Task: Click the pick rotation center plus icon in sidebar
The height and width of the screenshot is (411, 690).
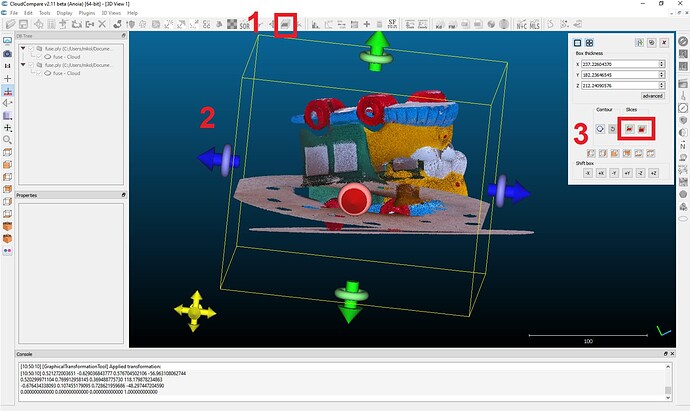Action: 7,78
